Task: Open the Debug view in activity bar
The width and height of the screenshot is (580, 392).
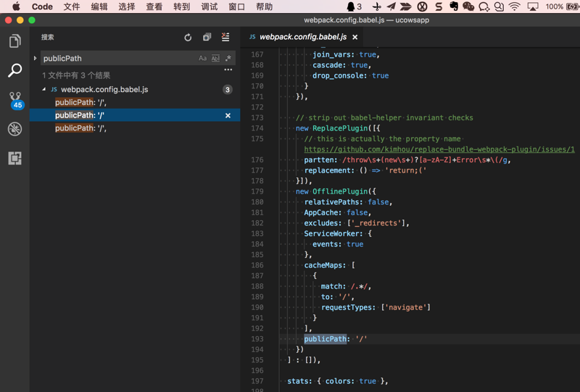Action: 14,129
